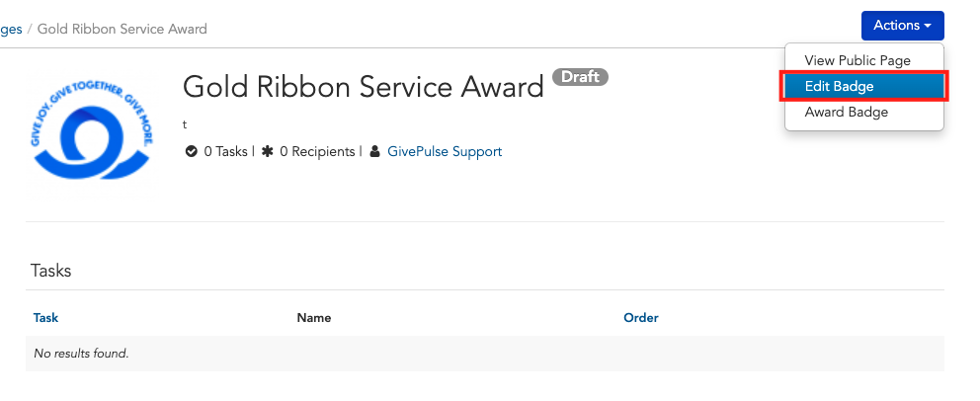Viewport: 980px width, 401px height.
Task: Click the asterisk recipients icon
Action: click(268, 151)
